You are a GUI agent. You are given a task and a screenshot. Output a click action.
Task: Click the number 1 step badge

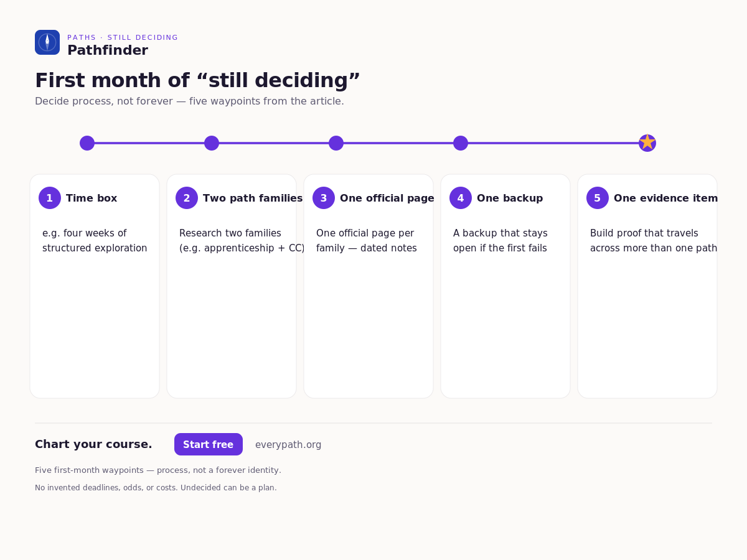point(50,198)
